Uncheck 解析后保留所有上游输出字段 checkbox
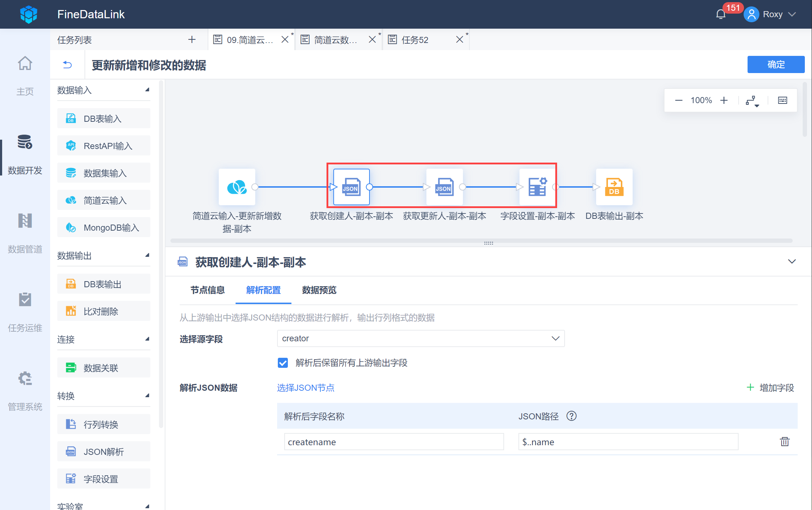 pyautogui.click(x=283, y=363)
